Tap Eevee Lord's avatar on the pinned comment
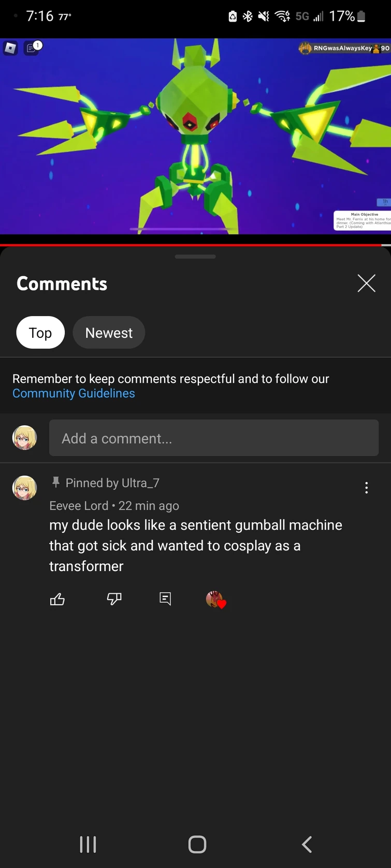Image resolution: width=391 pixels, height=868 pixels. point(24,488)
